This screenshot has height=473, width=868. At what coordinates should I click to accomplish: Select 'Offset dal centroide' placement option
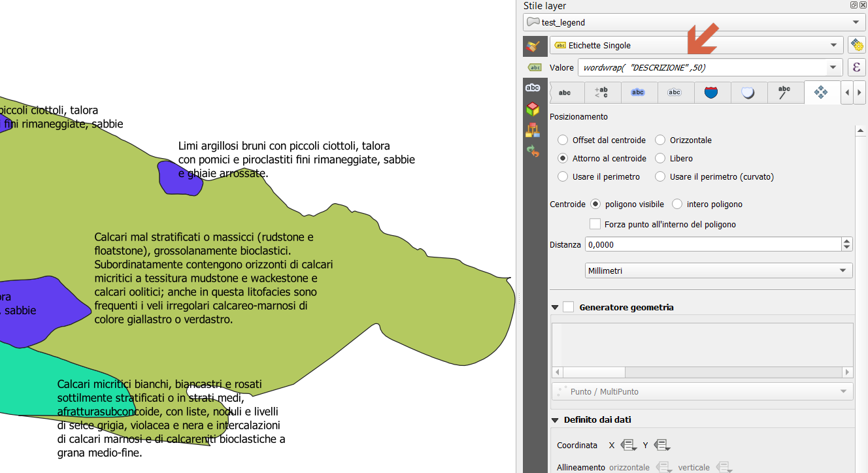tap(563, 140)
